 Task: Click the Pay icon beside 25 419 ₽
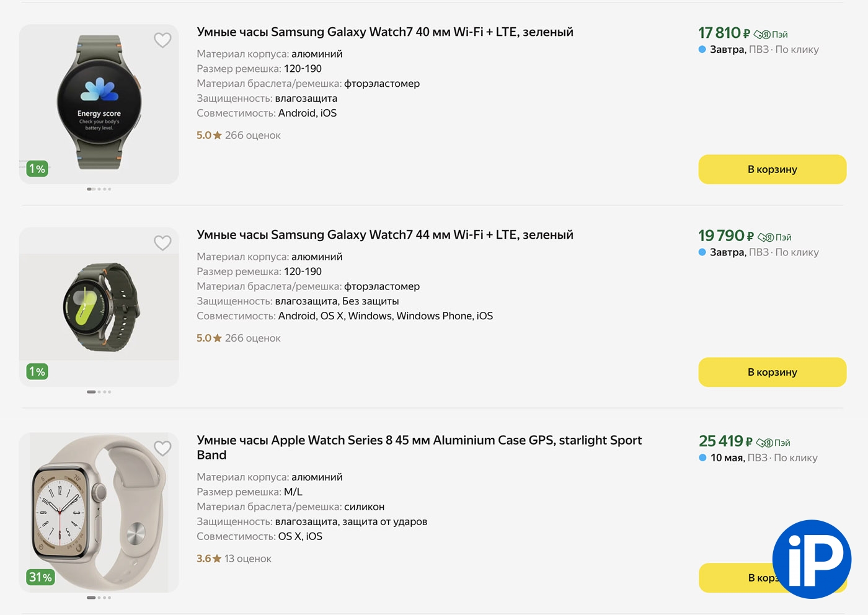[x=773, y=443]
